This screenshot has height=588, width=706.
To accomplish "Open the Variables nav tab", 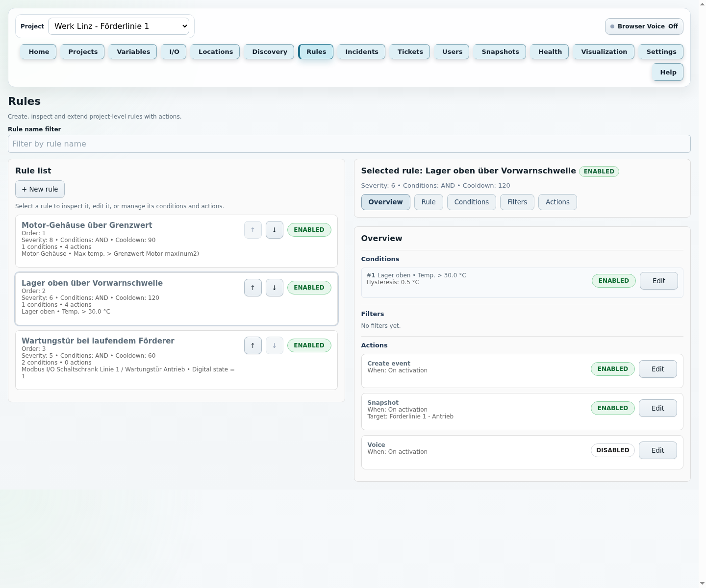I will 133,51.
